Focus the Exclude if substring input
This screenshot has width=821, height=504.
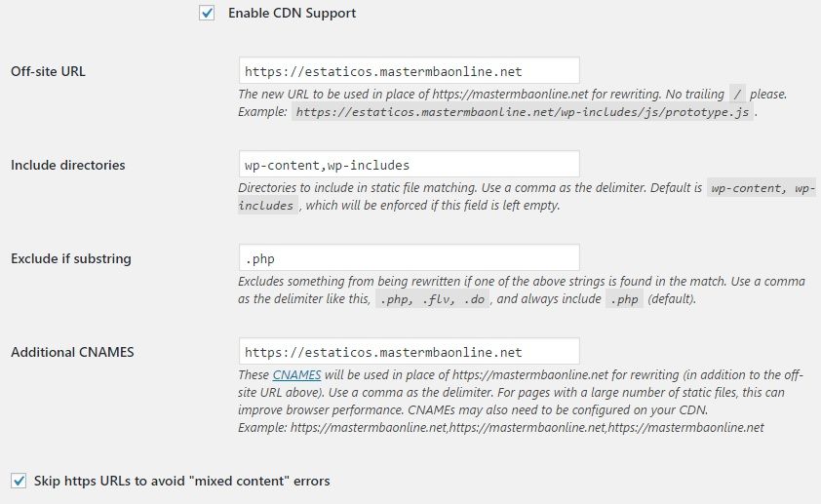409,258
